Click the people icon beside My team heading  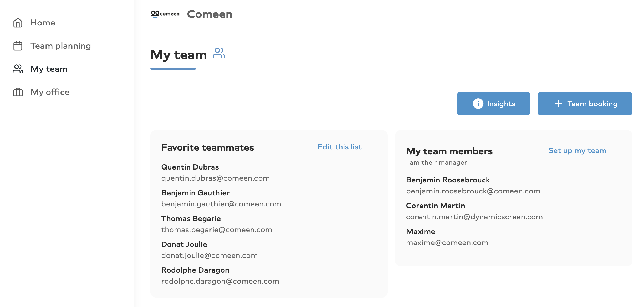(x=219, y=53)
